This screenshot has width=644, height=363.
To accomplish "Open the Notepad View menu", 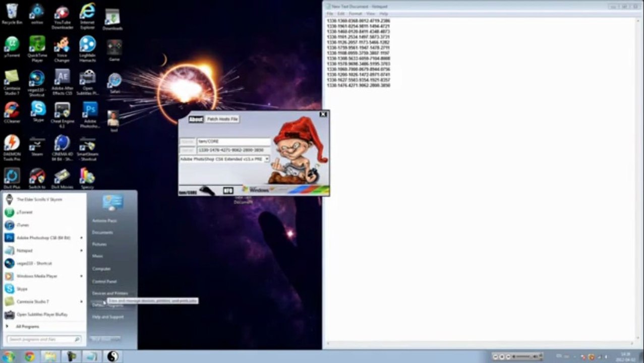I will pos(371,14).
